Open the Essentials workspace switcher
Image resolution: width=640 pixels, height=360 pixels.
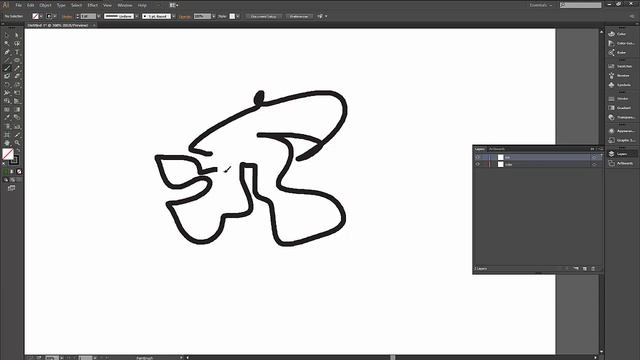(x=541, y=5)
